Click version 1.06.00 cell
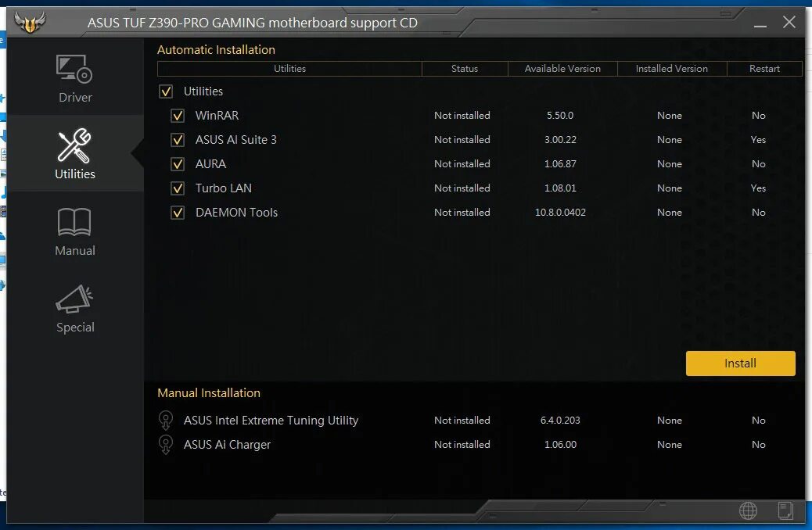 [x=560, y=445]
